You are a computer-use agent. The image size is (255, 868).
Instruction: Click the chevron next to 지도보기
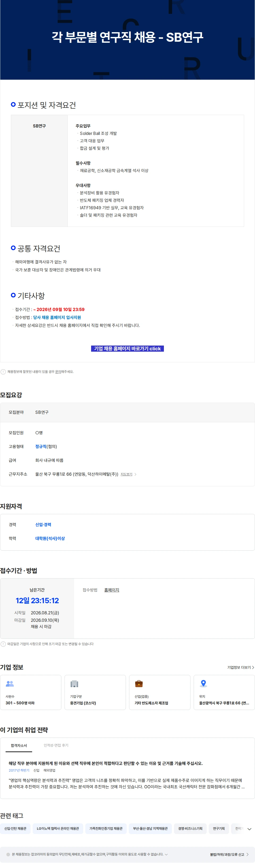coord(135,474)
